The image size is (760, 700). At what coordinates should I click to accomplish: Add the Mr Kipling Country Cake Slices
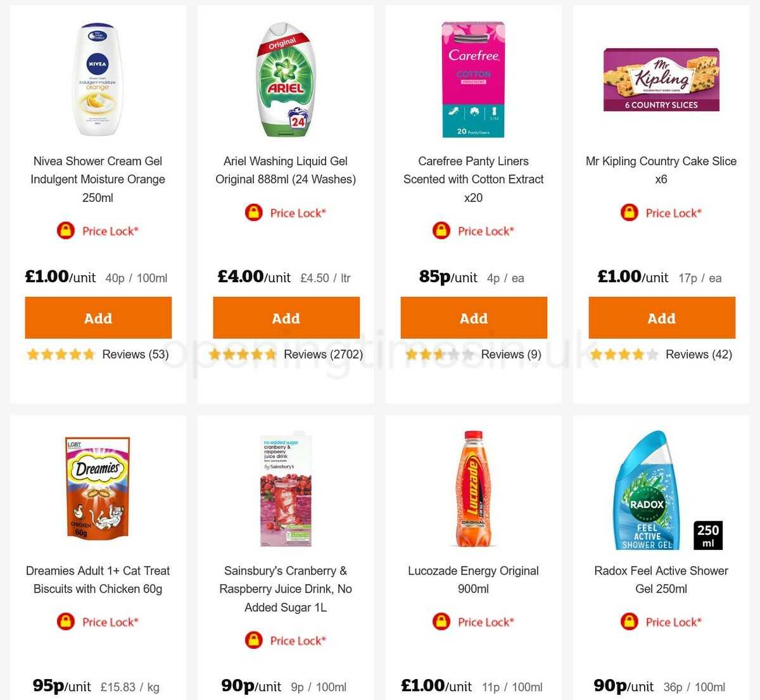(661, 318)
